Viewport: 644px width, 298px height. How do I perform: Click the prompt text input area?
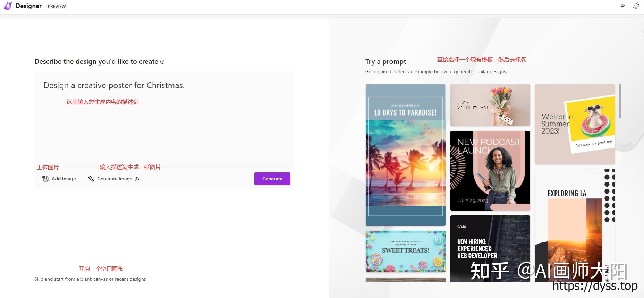(164, 120)
